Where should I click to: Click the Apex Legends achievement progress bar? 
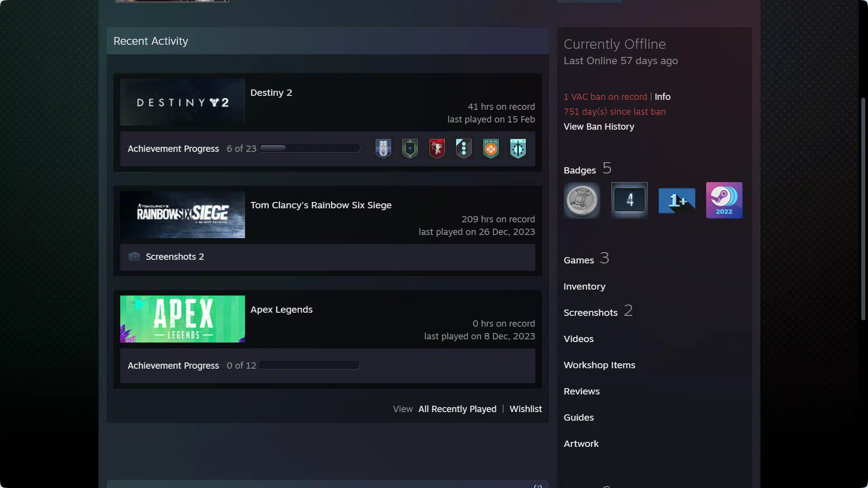click(x=310, y=365)
